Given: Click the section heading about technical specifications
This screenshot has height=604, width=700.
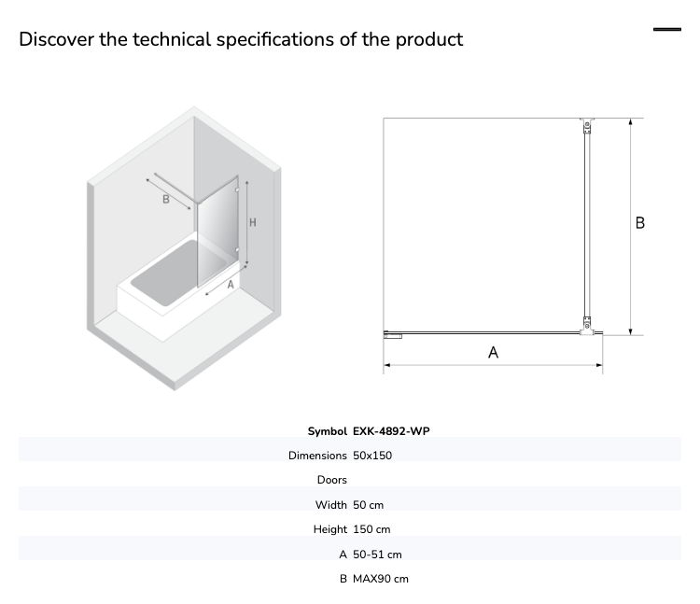Looking at the screenshot, I should pos(241,40).
